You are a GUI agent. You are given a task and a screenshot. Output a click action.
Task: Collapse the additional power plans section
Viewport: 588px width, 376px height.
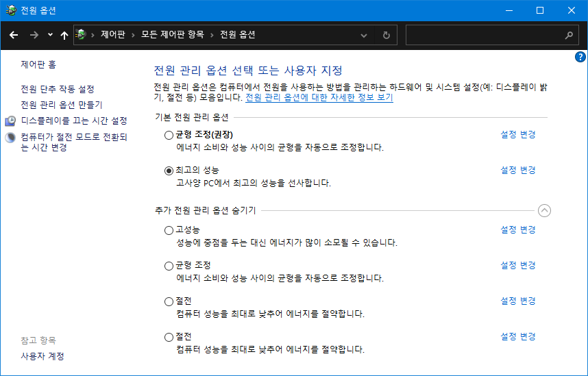(x=544, y=211)
